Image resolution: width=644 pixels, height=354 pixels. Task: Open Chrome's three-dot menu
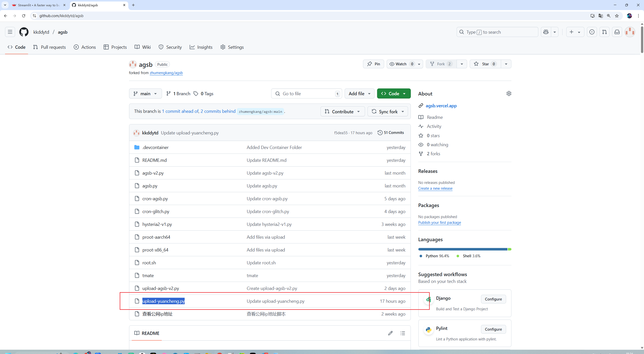(x=638, y=16)
